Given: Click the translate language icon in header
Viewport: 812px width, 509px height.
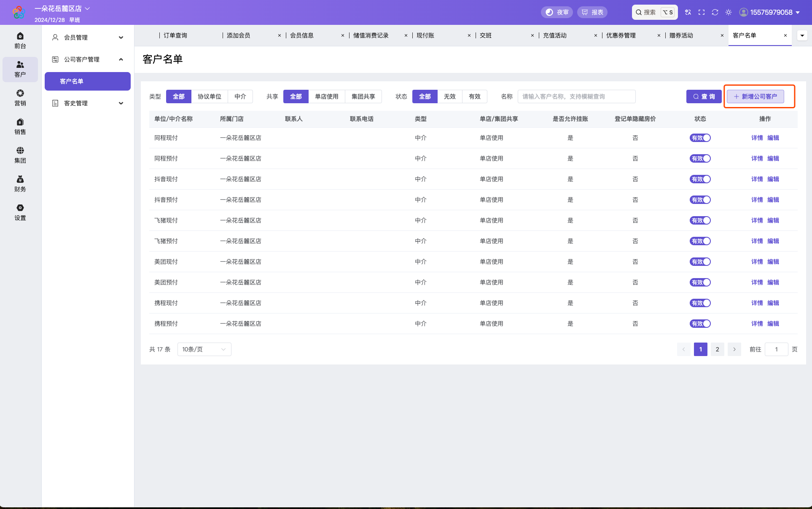Looking at the screenshot, I should tap(688, 12).
